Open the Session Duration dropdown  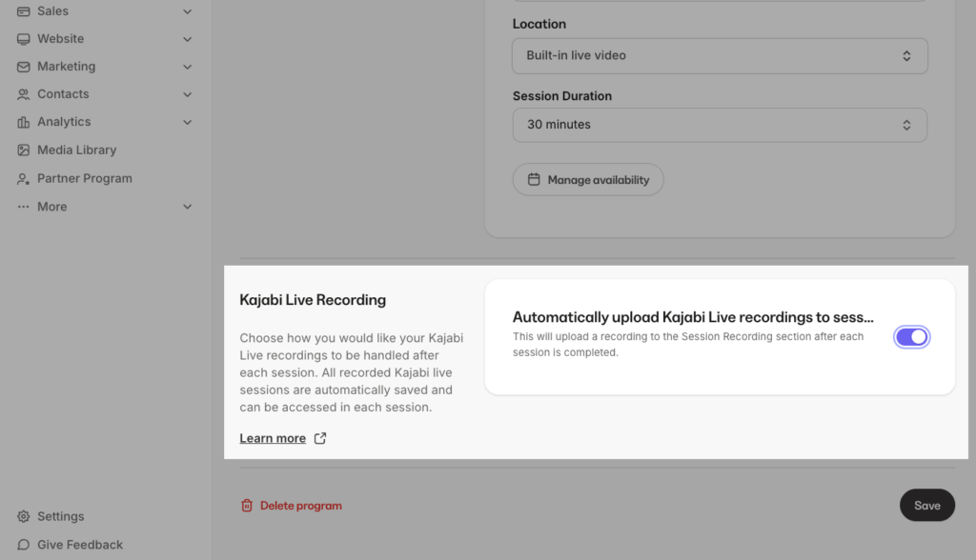pos(720,125)
